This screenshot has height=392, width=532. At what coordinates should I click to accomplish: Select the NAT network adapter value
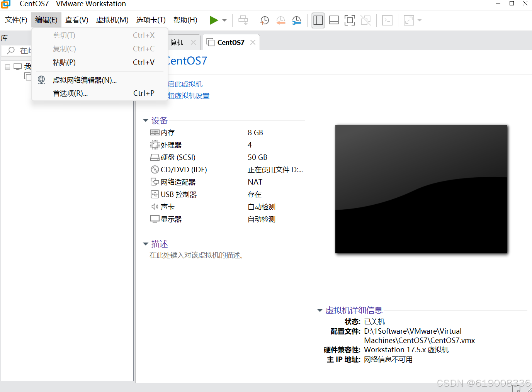255,182
